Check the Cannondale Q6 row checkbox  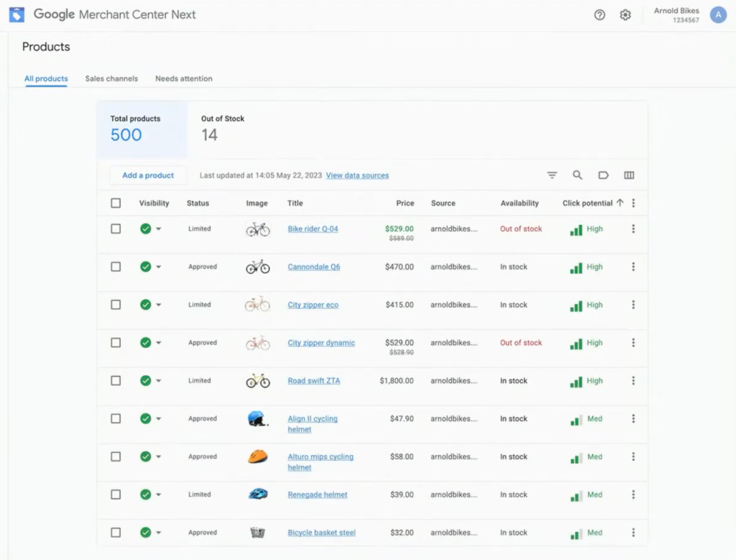point(116,267)
